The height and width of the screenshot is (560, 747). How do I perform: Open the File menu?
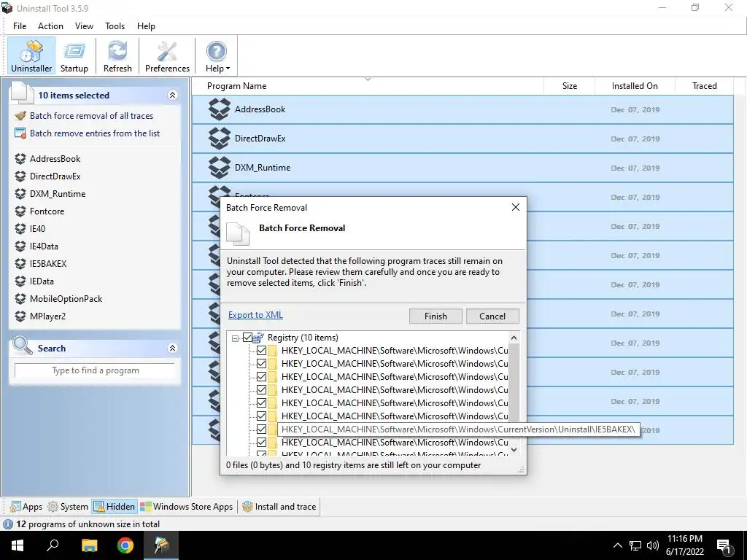coord(20,26)
